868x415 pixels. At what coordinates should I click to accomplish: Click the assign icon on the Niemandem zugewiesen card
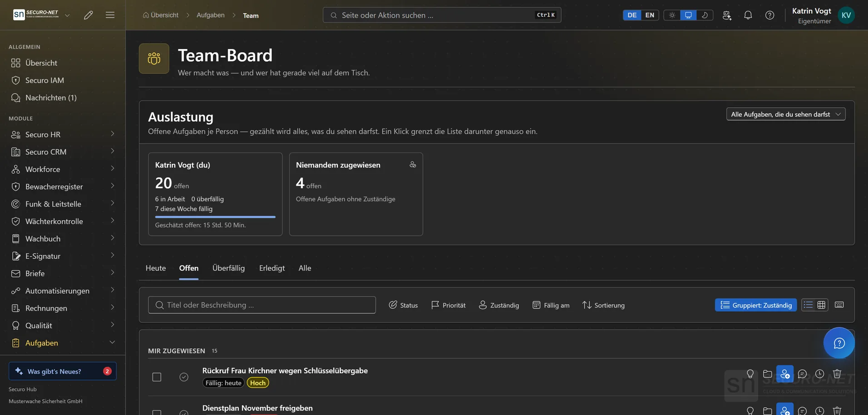point(413,164)
